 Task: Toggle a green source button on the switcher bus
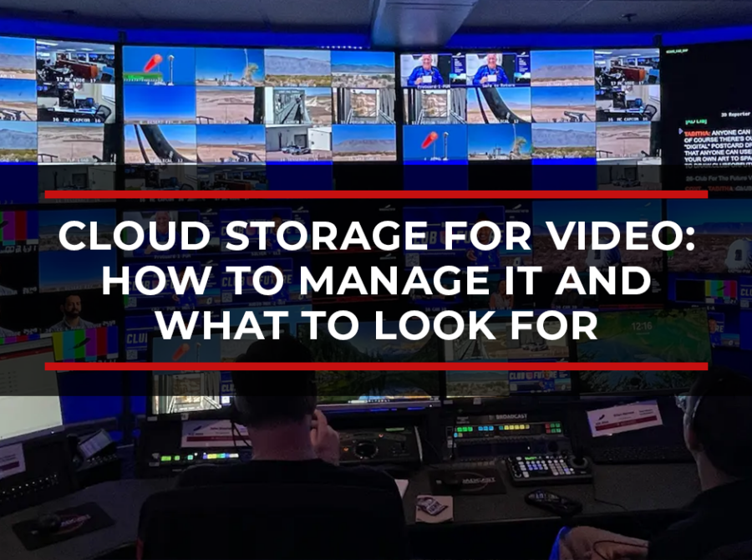(464, 430)
